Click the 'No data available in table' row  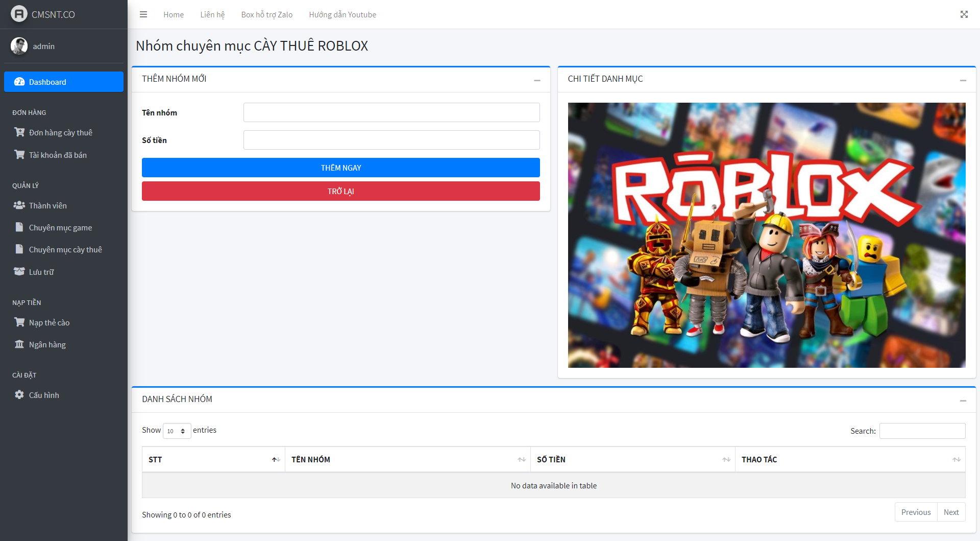[x=554, y=485]
